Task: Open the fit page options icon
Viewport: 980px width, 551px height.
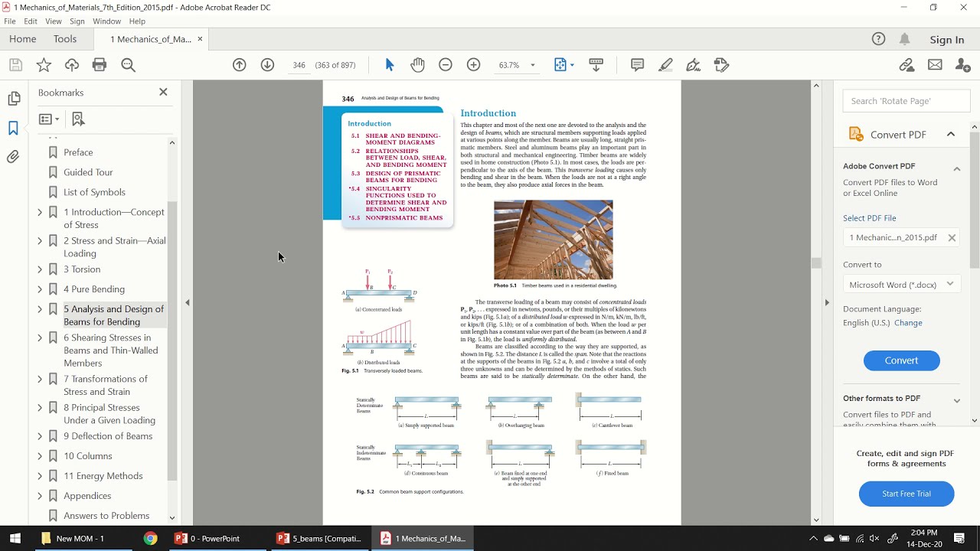Action: pos(563,65)
